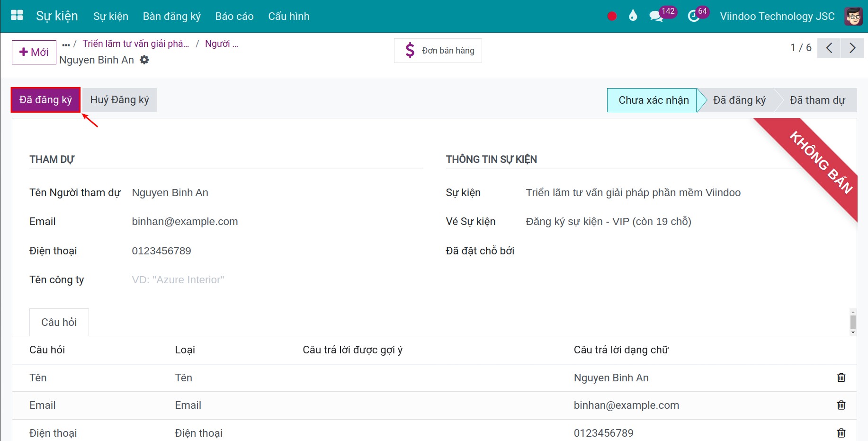868x441 pixels.
Task: Go to next record with right arrow
Action: click(x=852, y=48)
